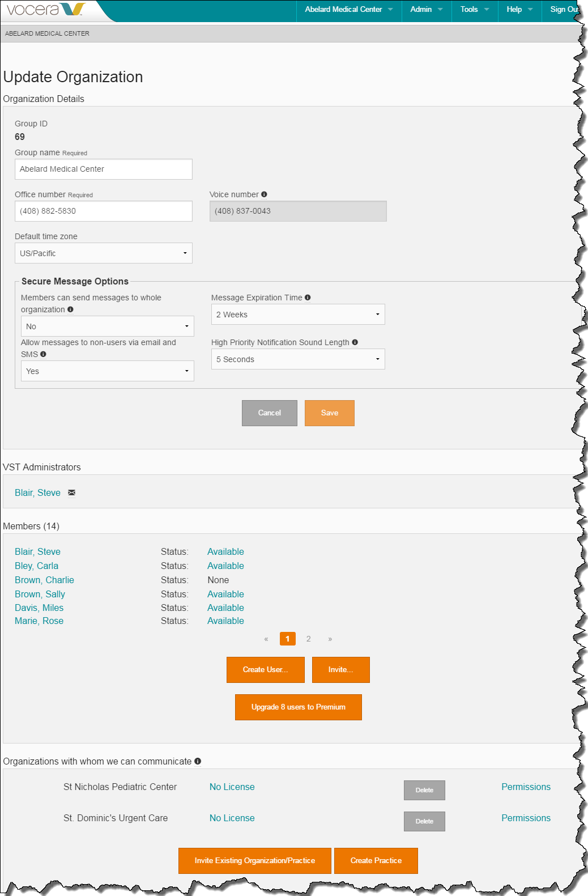Open the Tools menu
Viewport: 588px width, 896px height.
click(475, 10)
